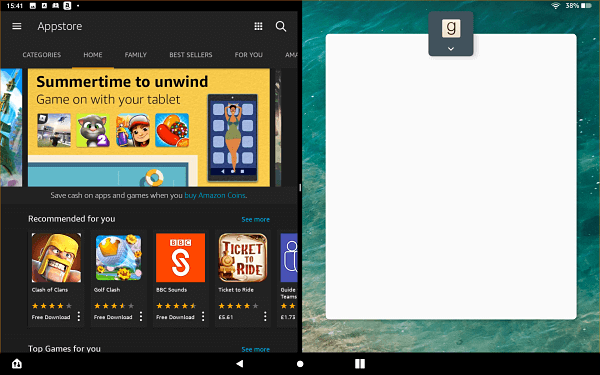The image size is (600, 375).
Task: Tap the Wi-Fi status icon
Action: click(555, 5)
